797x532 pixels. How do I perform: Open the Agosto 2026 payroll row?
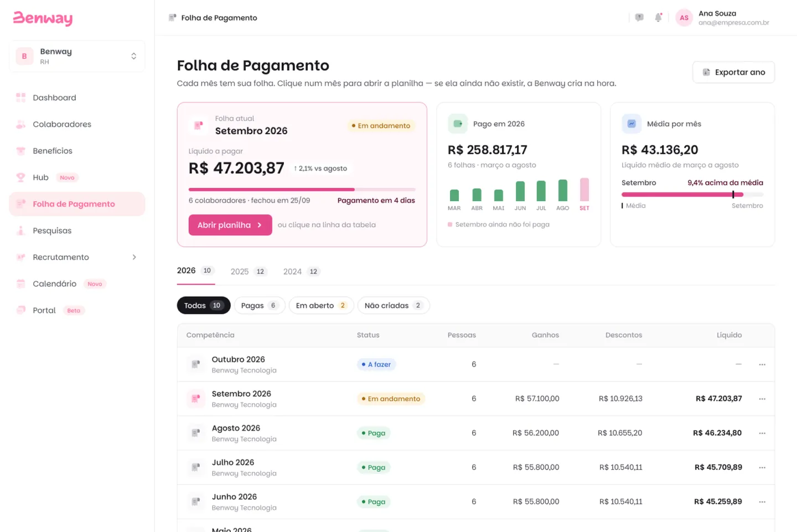[x=476, y=433]
